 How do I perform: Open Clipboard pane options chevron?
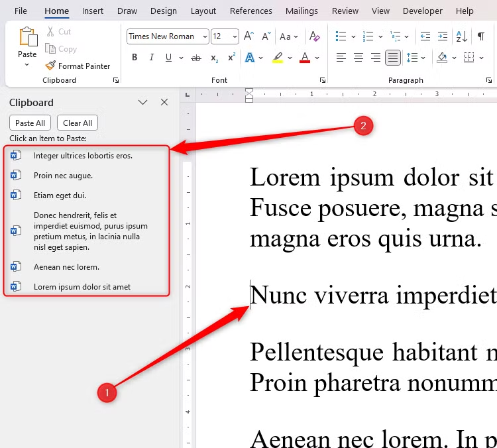click(142, 102)
